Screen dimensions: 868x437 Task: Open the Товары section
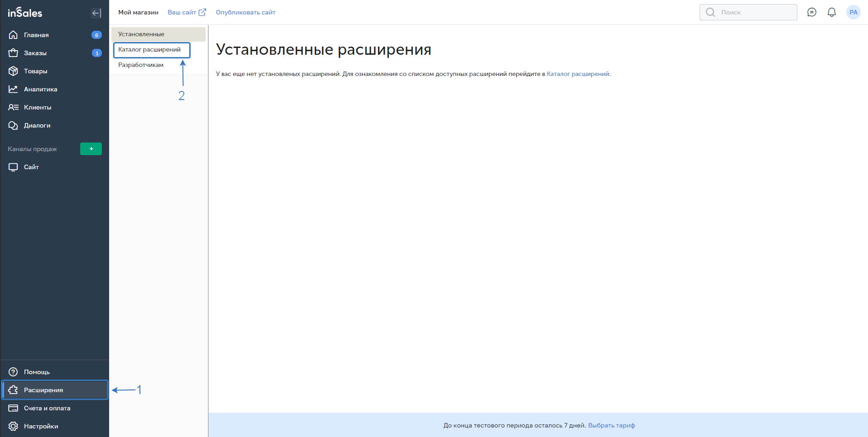point(55,71)
